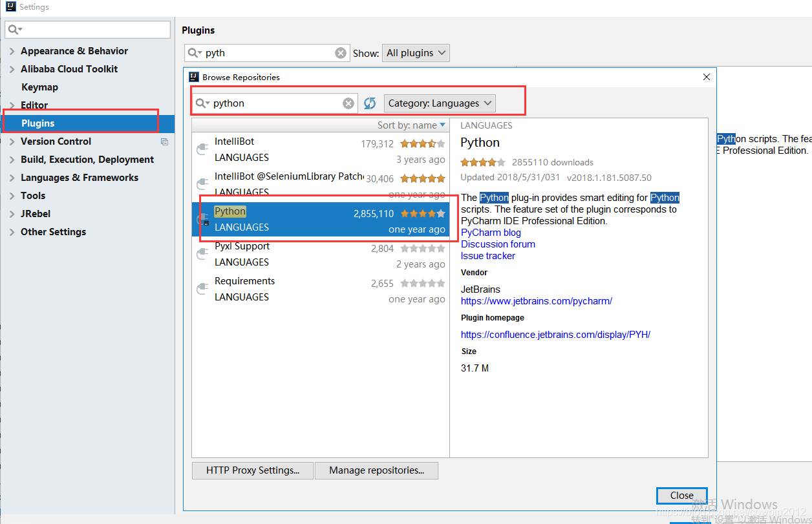The width and height of the screenshot is (812, 524).
Task: Open the Issue tracker link
Action: (x=488, y=256)
